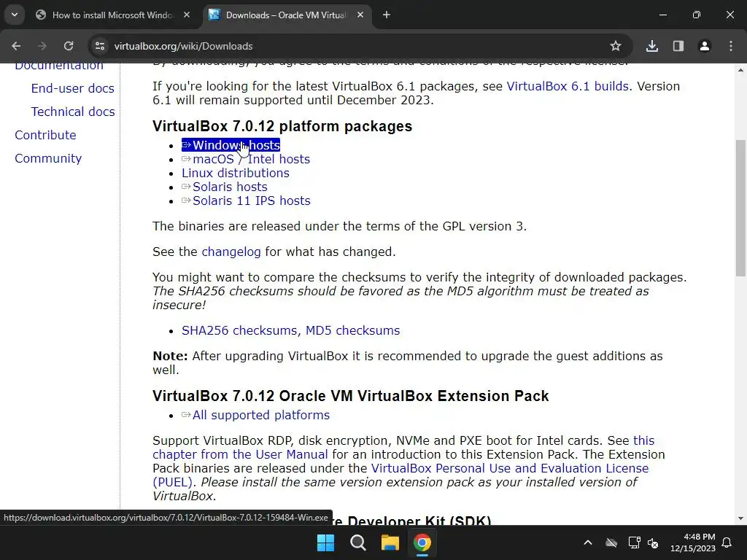Go to Community in sidebar
This screenshot has width=747, height=560.
click(48, 158)
